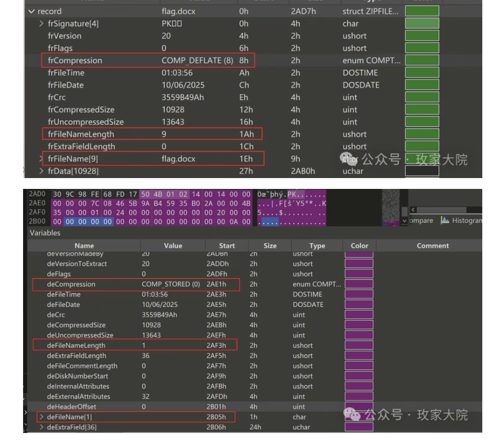This screenshot has height=442, width=504.
Task: Expand the frFileName[9] entry
Action: [42, 159]
